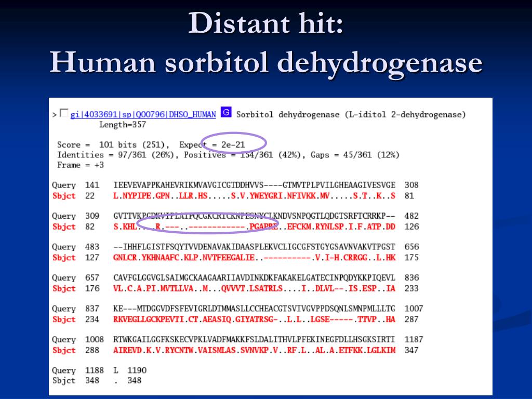Click the 'Expect = 2e-21' value
Image resolution: width=532 pixels, height=399 pixels.
(212, 145)
